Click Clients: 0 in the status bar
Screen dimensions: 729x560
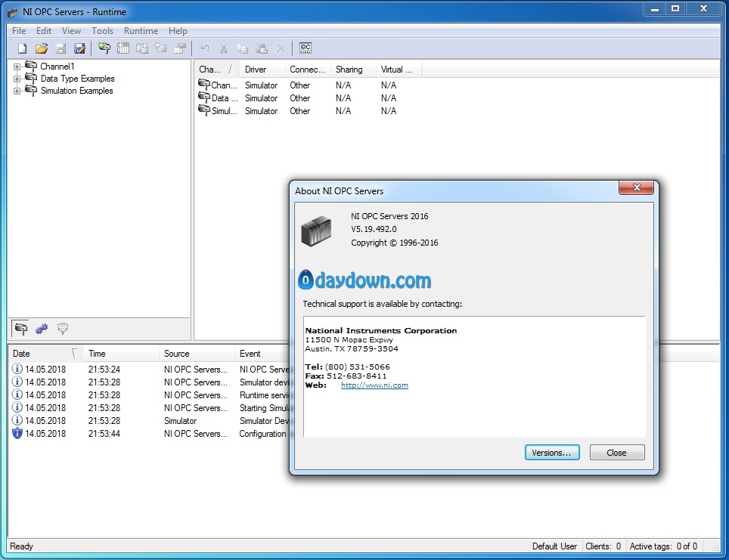coord(603,546)
